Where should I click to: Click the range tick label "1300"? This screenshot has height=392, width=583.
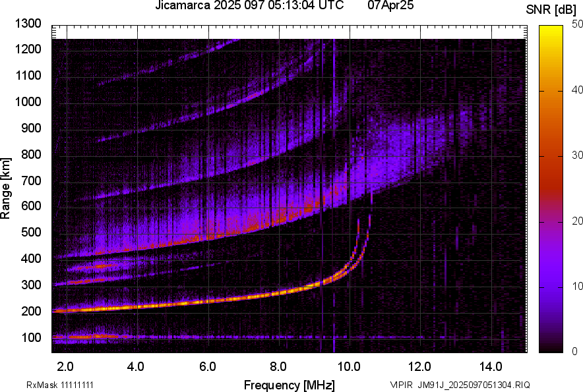tap(28, 24)
